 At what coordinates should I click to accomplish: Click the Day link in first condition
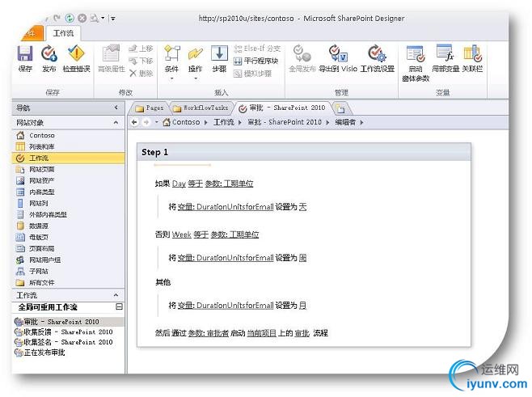(x=179, y=184)
